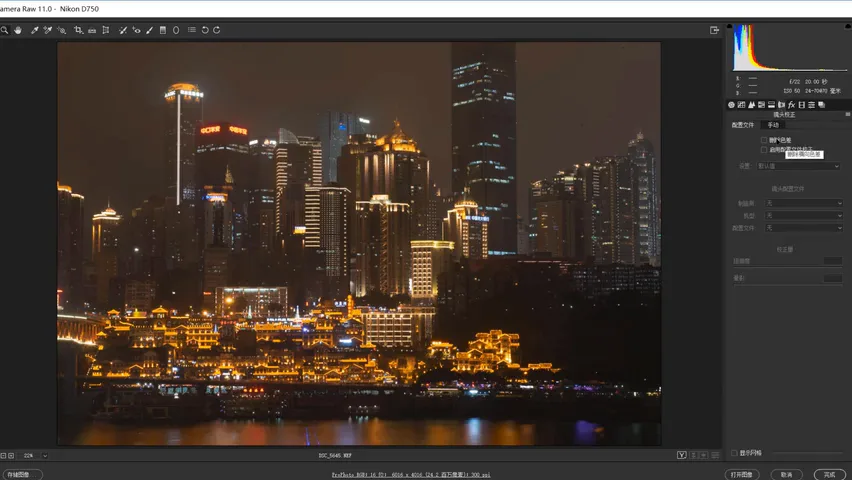Open the Calibration panel tab
The width and height of the screenshot is (852, 480).
801,105
